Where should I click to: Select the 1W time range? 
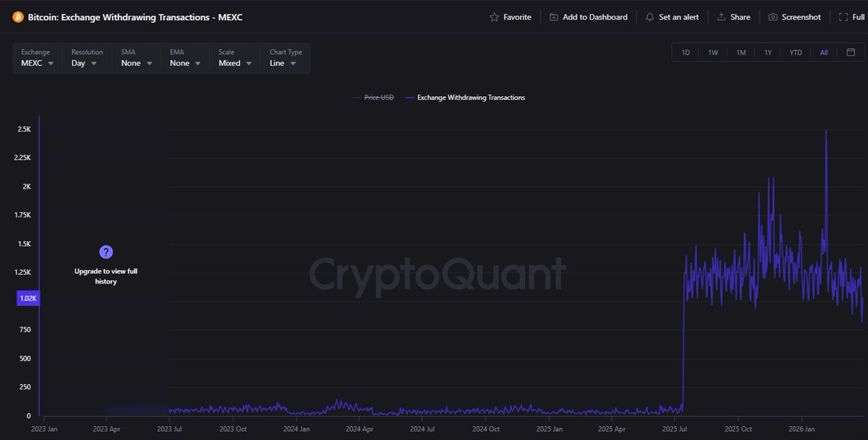click(x=713, y=52)
